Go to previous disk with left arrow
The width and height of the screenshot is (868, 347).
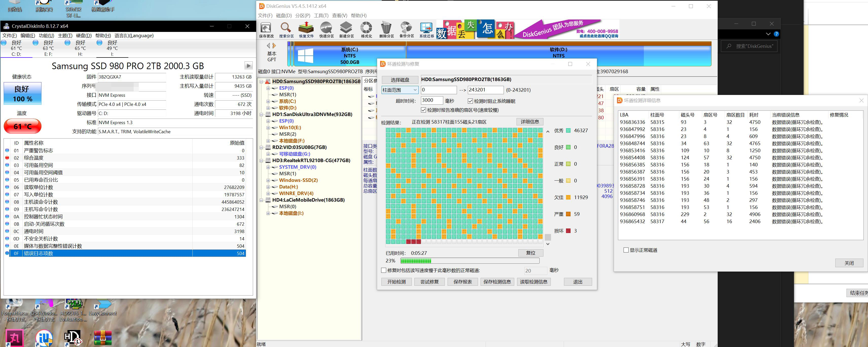pyautogui.click(x=269, y=45)
